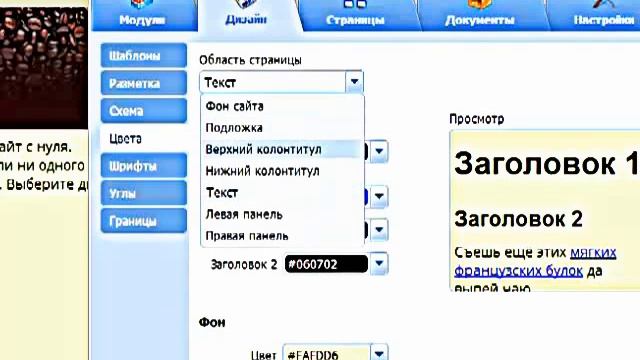The height and width of the screenshot is (360, 640).
Task: Choose Нижний колонтитул from the list
Action: (282, 171)
